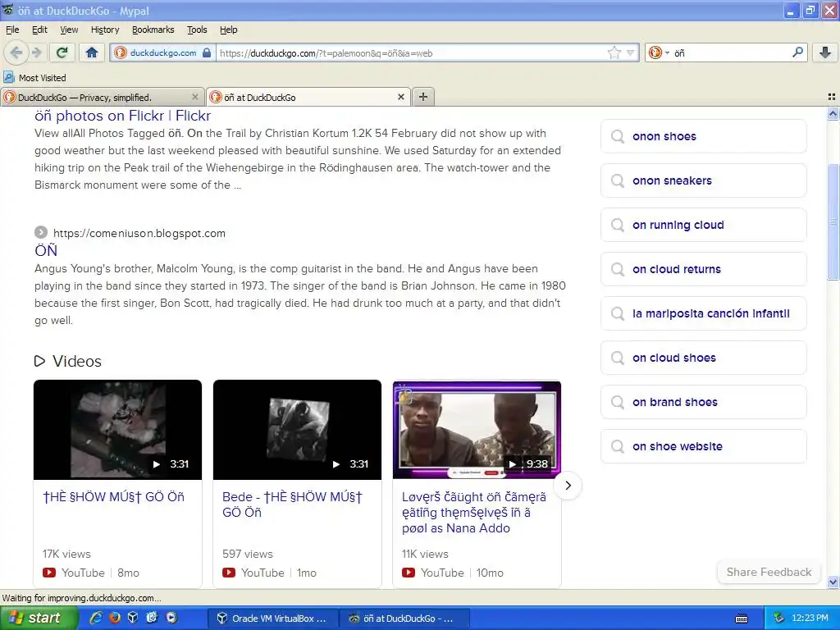The image size is (840, 630).
Task: Launch Firefox from the quick launch bar
Action: click(115, 618)
